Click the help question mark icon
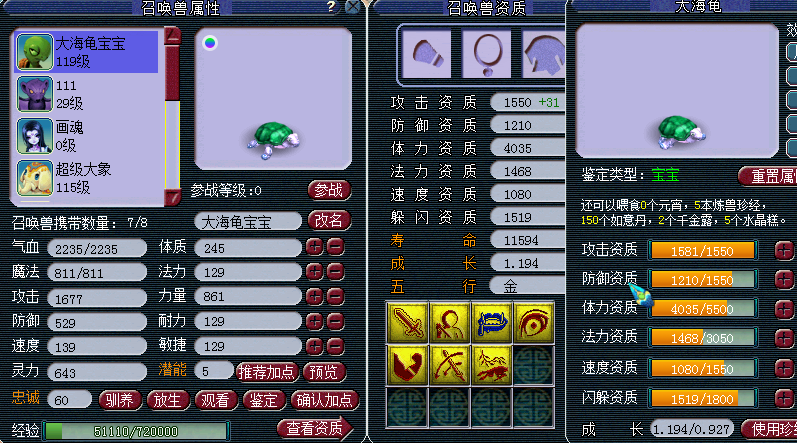The image size is (797, 443). coord(331,7)
